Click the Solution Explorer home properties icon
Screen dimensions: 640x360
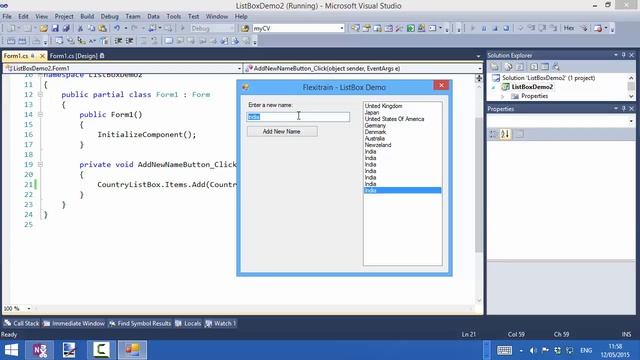(495, 67)
